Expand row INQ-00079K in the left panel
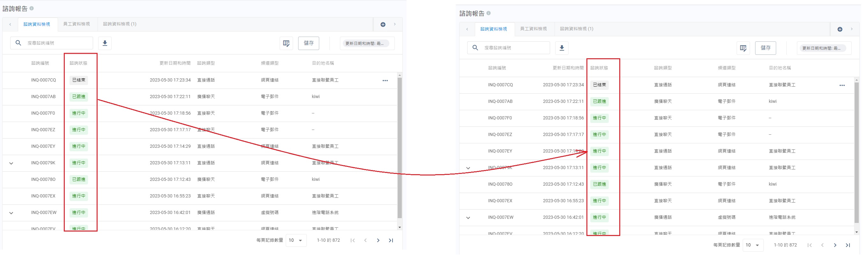Viewport: 868px width, 257px height. (x=11, y=163)
